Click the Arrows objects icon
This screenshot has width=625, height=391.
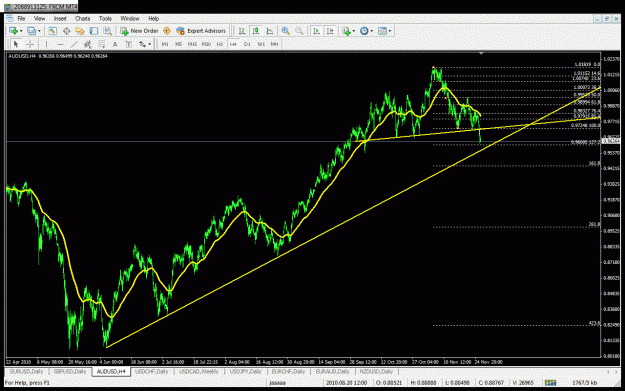[x=142, y=44]
